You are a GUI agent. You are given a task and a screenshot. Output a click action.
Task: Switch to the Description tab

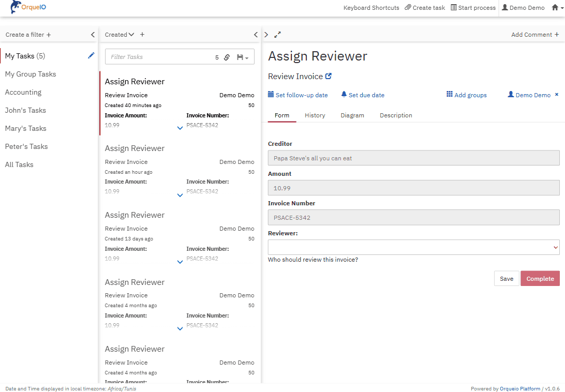pyautogui.click(x=396, y=115)
